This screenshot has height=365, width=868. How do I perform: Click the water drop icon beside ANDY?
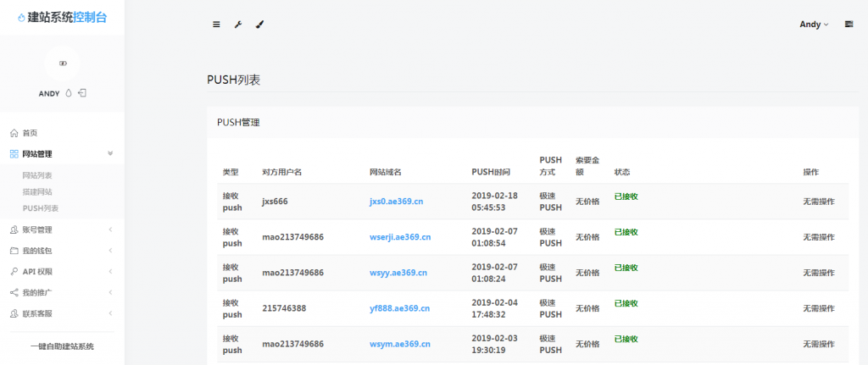(x=69, y=93)
